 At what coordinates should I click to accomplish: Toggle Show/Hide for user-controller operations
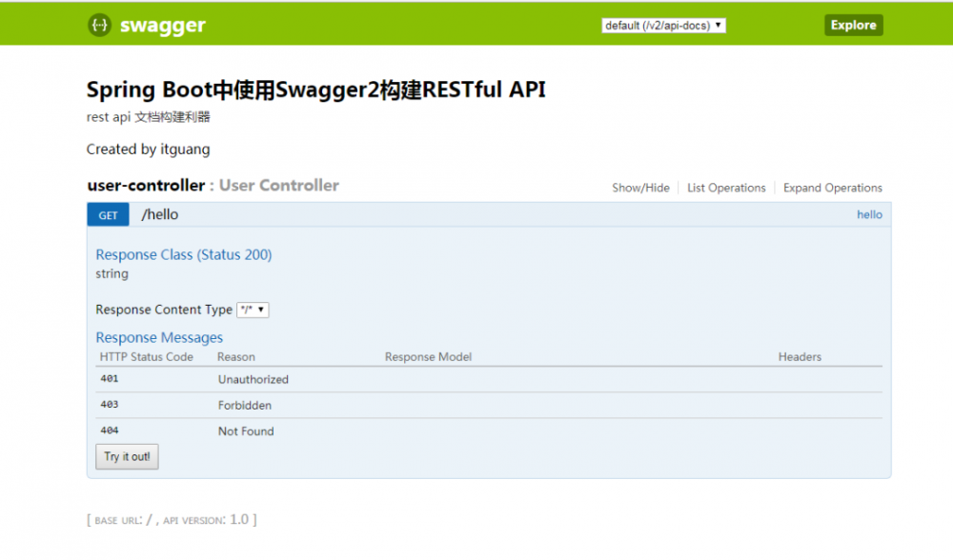pos(640,188)
